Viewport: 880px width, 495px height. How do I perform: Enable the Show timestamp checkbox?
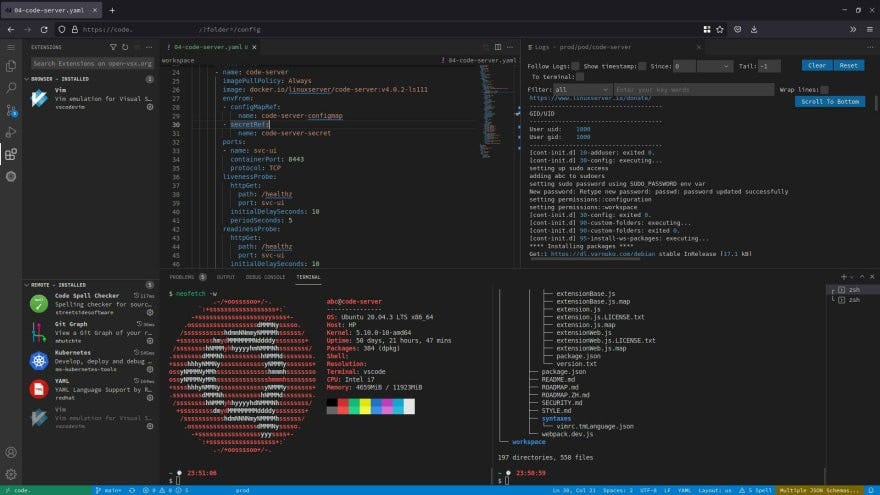point(642,66)
